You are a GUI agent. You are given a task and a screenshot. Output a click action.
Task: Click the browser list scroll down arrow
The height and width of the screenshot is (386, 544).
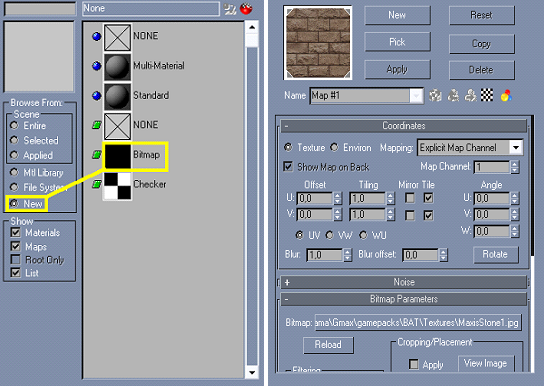(252, 373)
